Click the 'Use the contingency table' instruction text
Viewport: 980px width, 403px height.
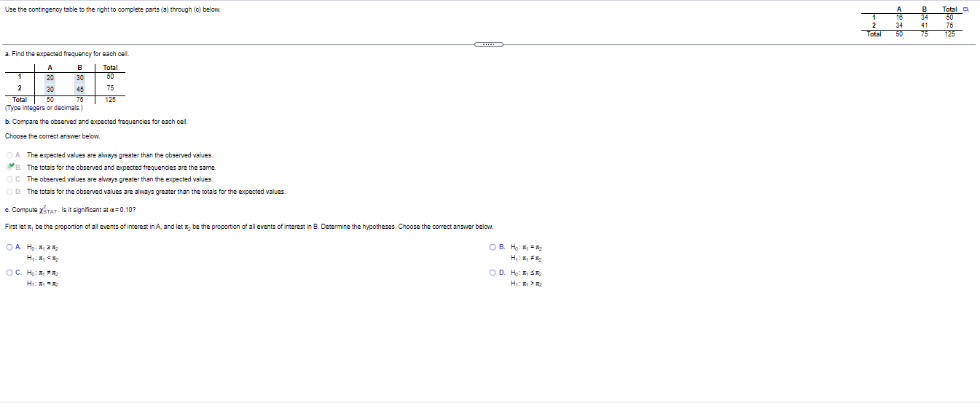[x=113, y=9]
